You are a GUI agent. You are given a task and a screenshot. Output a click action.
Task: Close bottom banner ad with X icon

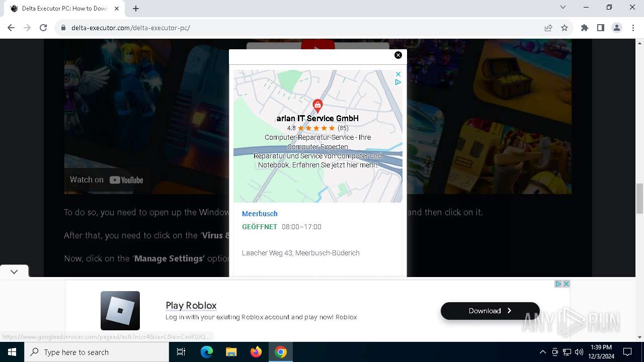click(x=566, y=284)
